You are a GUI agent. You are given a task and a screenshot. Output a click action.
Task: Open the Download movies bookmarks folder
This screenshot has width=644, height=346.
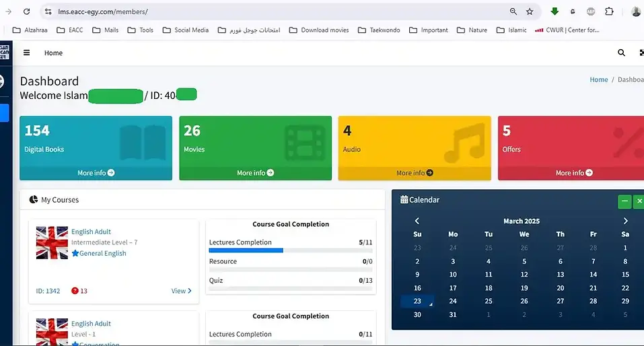pos(319,30)
